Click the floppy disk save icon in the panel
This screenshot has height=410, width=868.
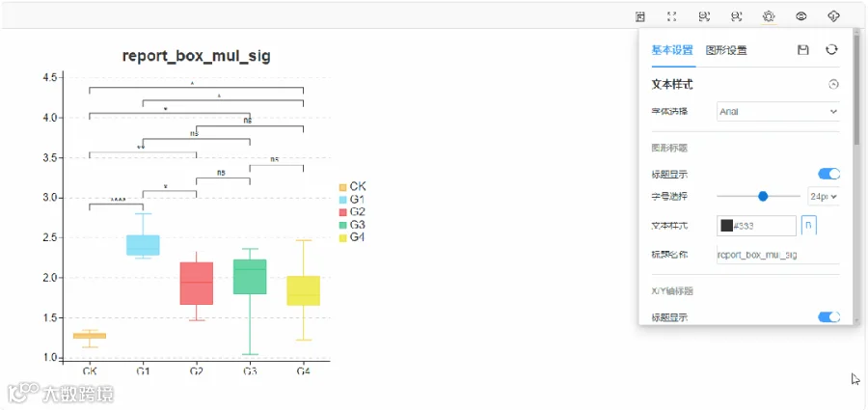pos(802,50)
